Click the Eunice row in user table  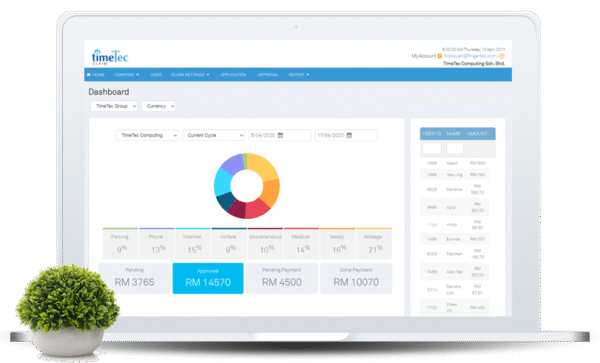click(x=455, y=239)
